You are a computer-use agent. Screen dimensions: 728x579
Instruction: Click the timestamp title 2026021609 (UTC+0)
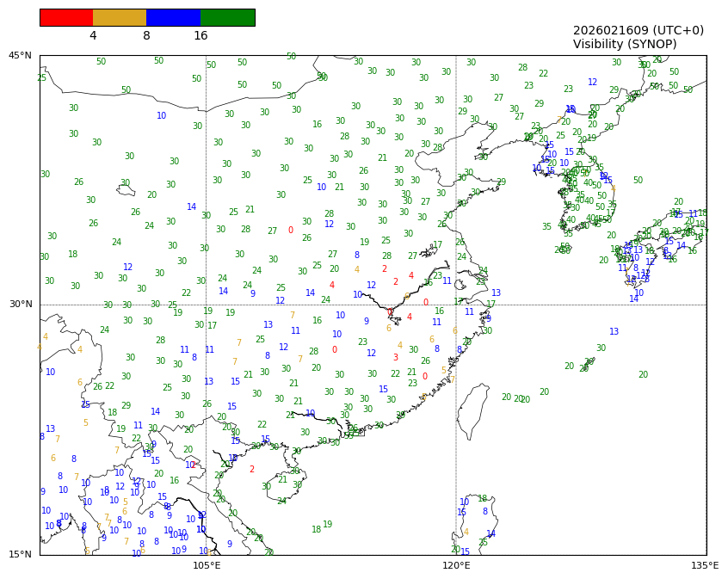[x=638, y=30]
